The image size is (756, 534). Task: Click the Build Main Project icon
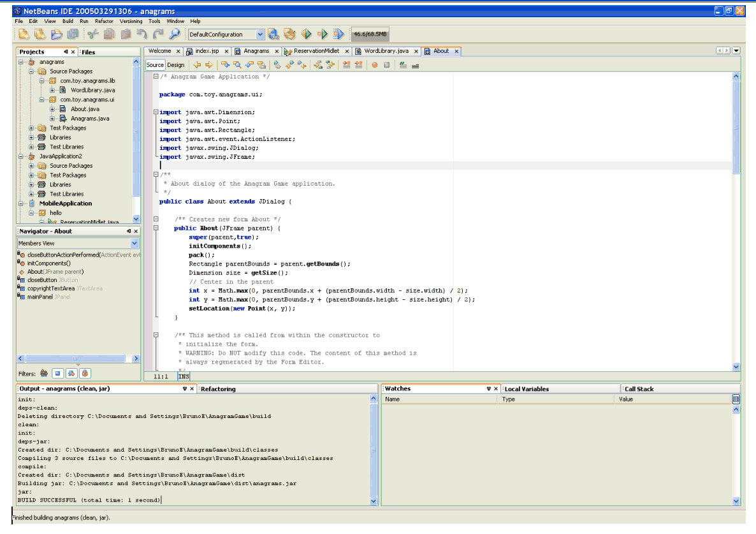[274, 34]
